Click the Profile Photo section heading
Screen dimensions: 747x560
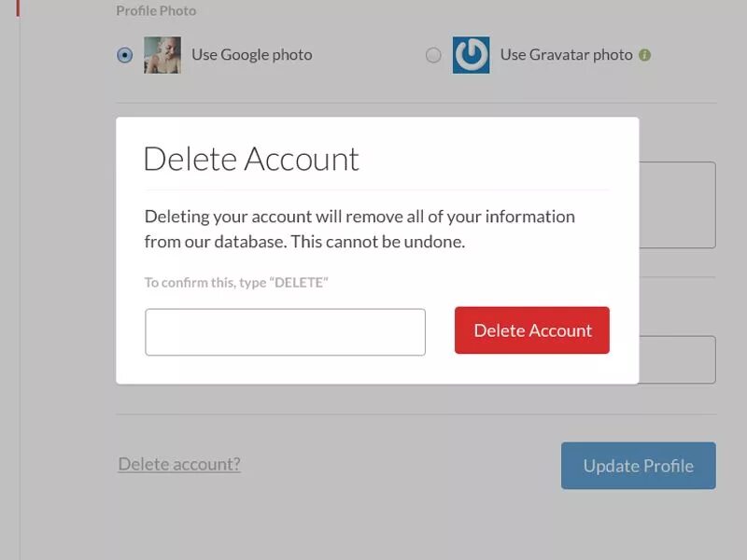point(155,10)
